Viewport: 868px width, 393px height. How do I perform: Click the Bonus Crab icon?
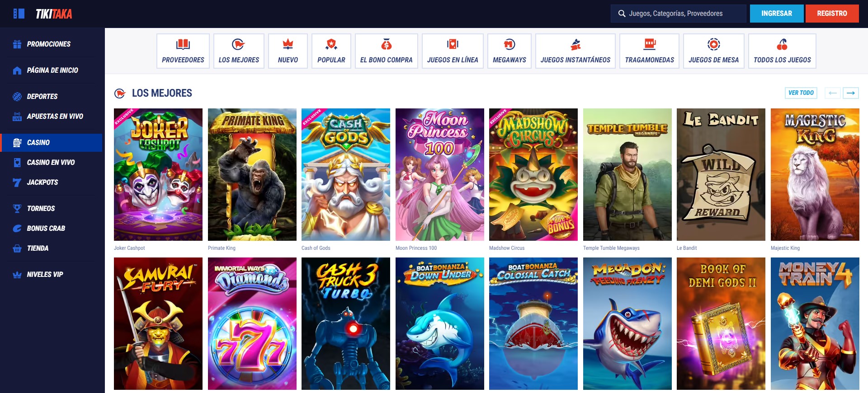[x=17, y=229]
